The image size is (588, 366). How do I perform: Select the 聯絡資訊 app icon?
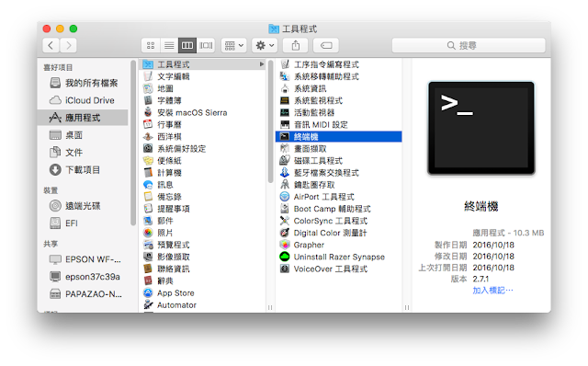pos(148,269)
